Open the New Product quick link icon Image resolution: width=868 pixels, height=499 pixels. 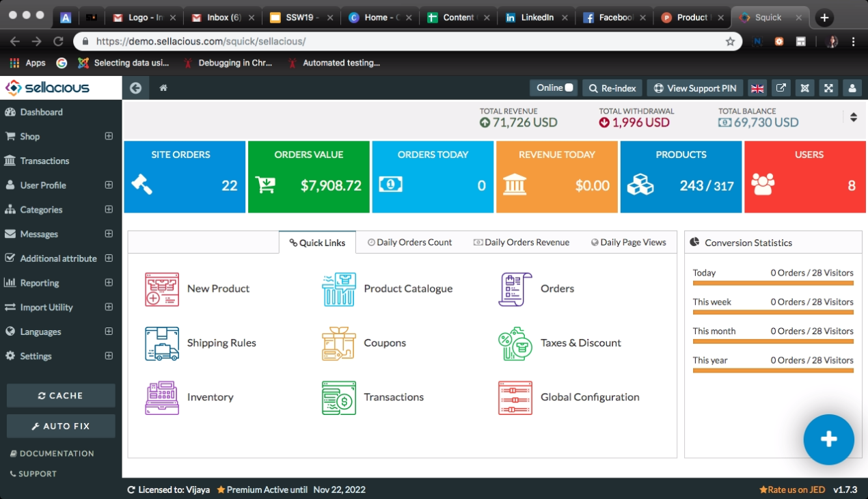(x=162, y=289)
